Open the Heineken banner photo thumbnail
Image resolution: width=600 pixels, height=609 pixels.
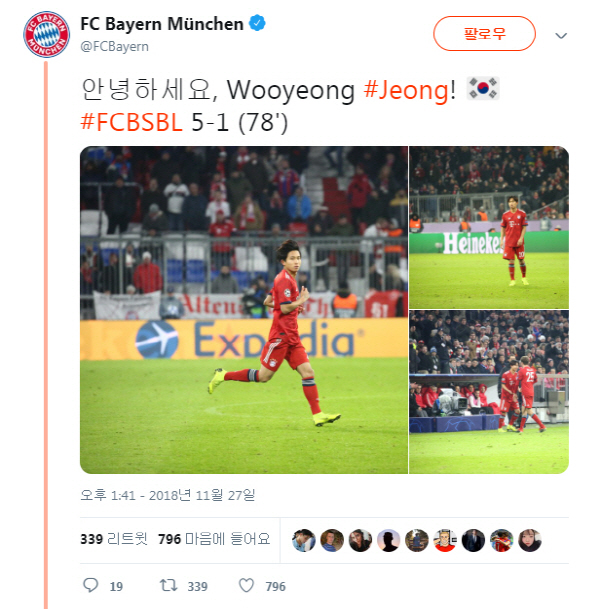pos(489,228)
